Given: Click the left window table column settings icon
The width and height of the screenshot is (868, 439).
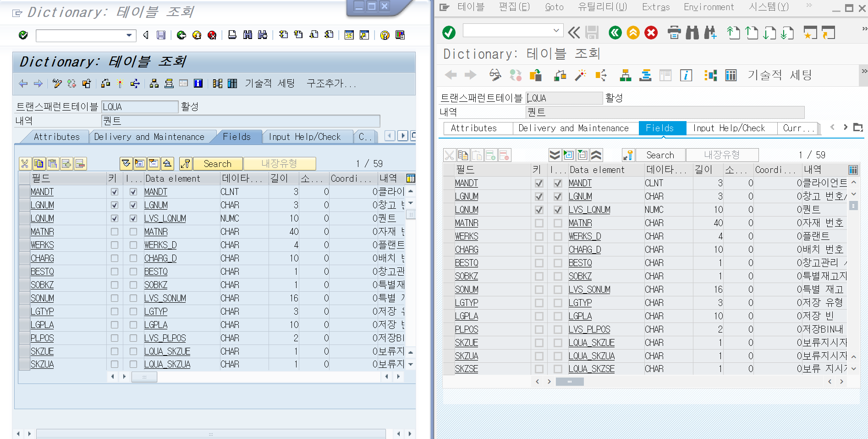Looking at the screenshot, I should [411, 178].
